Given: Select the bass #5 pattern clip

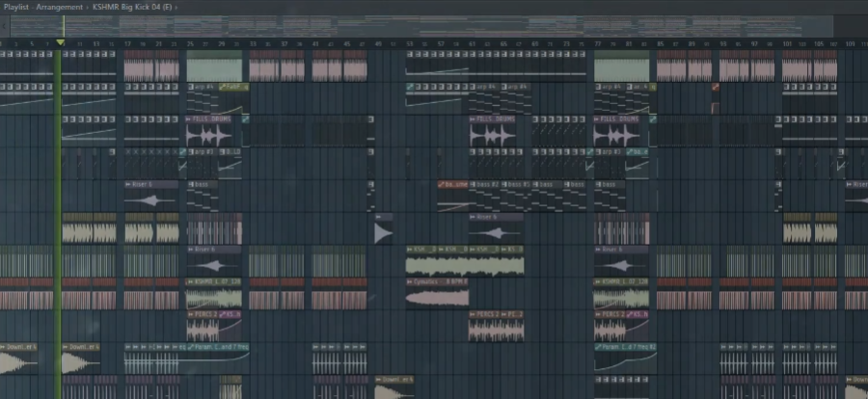Looking at the screenshot, I should pos(515,196).
